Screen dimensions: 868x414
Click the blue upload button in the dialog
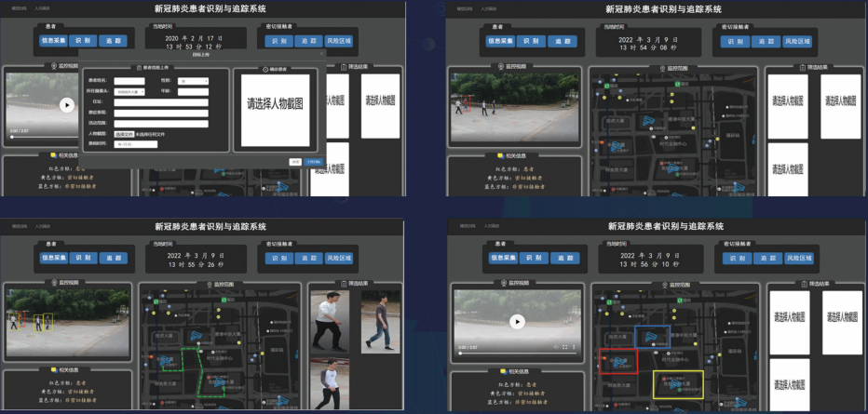pos(313,161)
